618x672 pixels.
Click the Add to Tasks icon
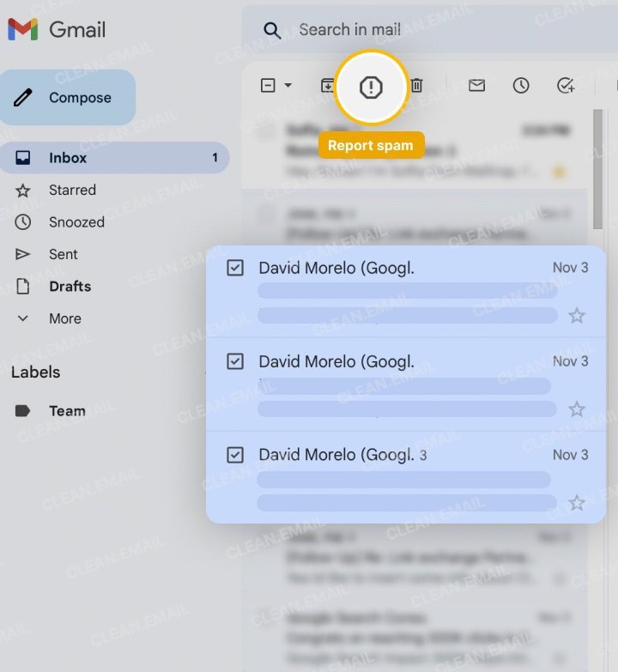tap(566, 86)
